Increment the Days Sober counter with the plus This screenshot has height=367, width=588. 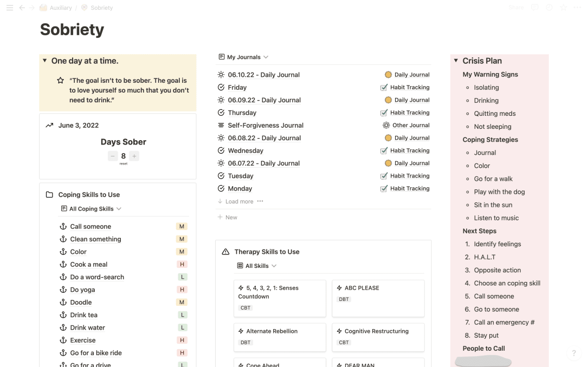[x=134, y=156]
